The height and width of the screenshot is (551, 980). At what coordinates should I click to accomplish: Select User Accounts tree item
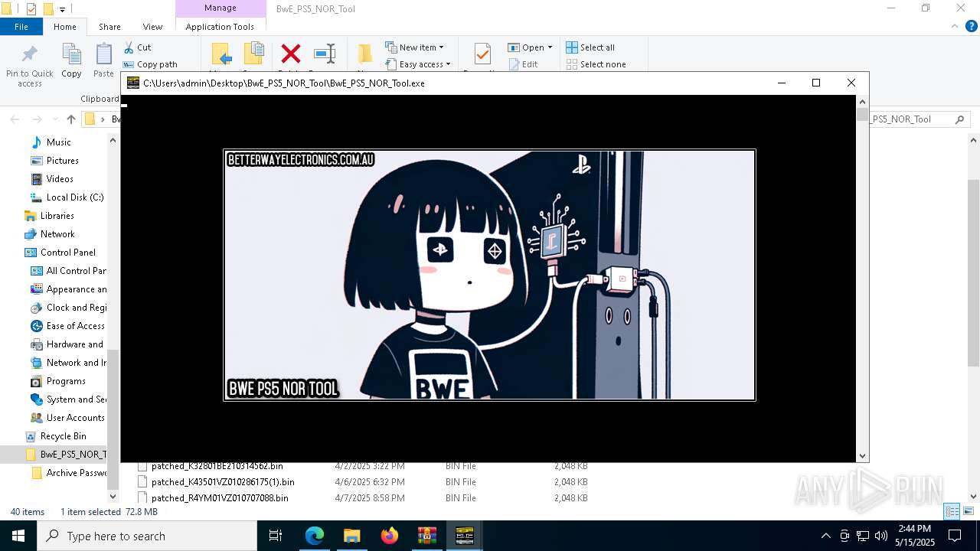(75, 418)
